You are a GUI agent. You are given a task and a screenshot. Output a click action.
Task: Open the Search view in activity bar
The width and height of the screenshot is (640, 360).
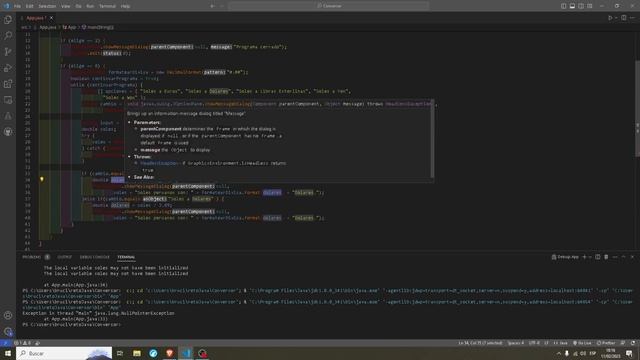pos(8,36)
